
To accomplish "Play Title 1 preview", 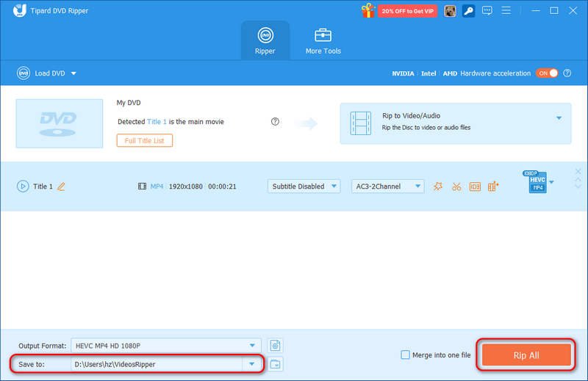I will pos(23,186).
